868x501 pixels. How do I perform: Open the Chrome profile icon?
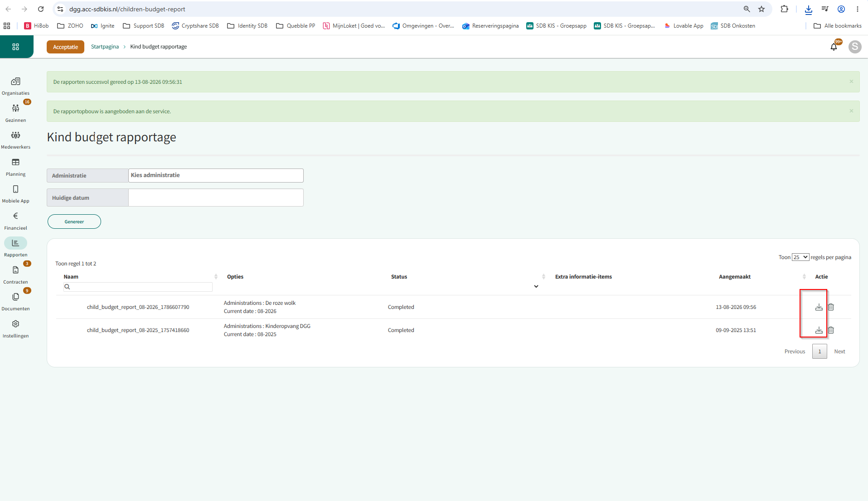(x=841, y=9)
